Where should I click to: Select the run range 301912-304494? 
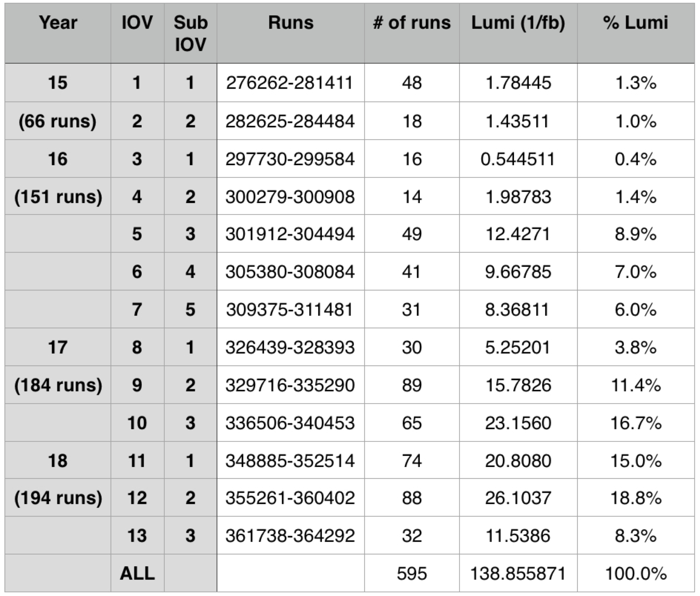pos(290,234)
